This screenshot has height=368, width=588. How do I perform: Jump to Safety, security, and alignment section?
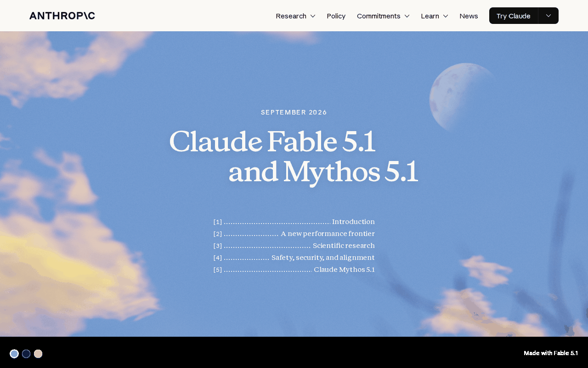coord(294,258)
